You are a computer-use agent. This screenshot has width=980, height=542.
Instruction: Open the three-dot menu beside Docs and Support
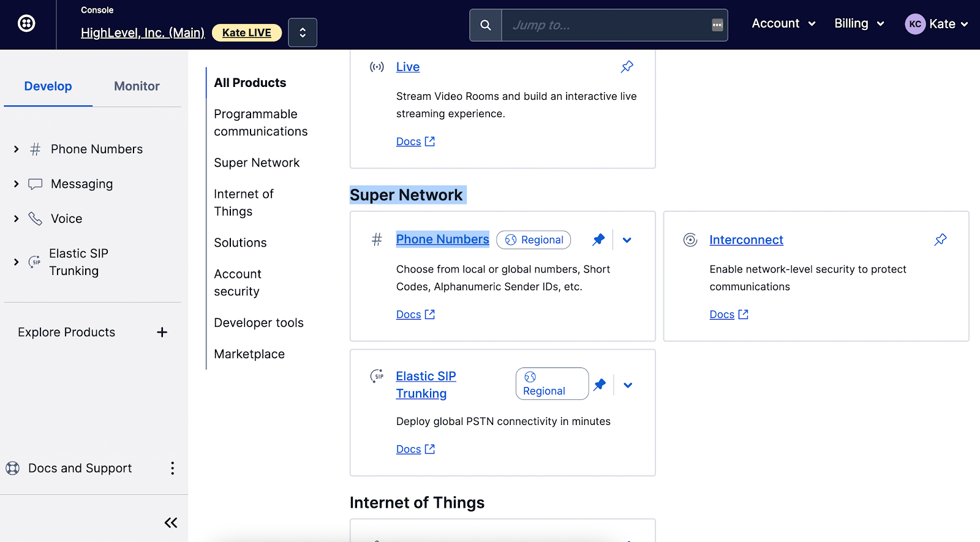point(172,469)
